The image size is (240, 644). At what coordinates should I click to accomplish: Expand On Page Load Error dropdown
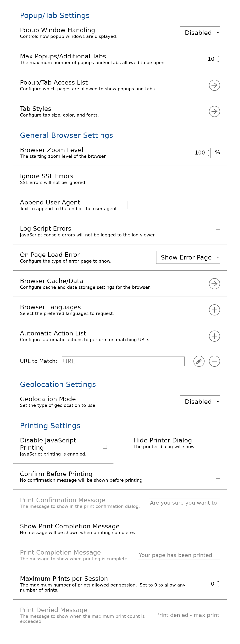pyautogui.click(x=188, y=258)
